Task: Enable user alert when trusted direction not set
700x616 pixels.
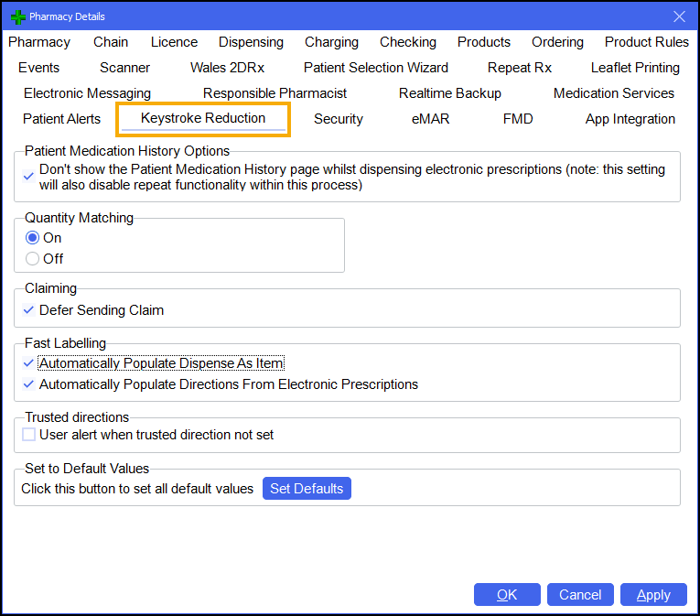Action: coord(29,435)
